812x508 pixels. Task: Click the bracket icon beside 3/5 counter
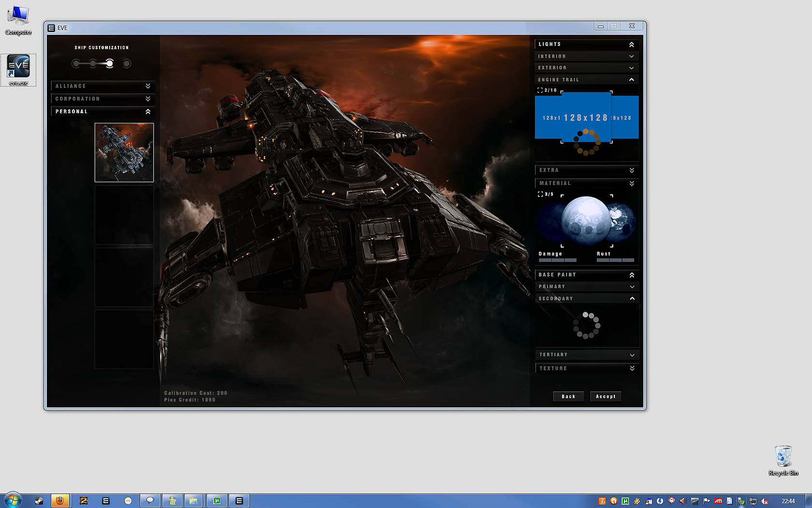pyautogui.click(x=540, y=194)
